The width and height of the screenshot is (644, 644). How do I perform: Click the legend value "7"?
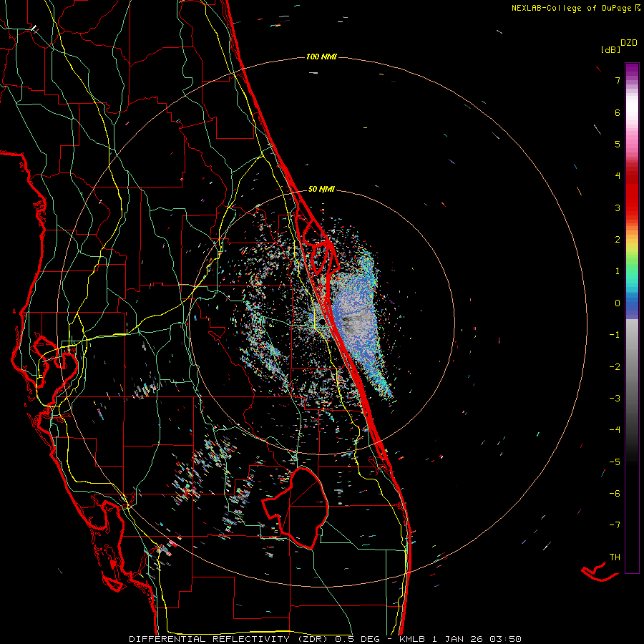[618, 81]
